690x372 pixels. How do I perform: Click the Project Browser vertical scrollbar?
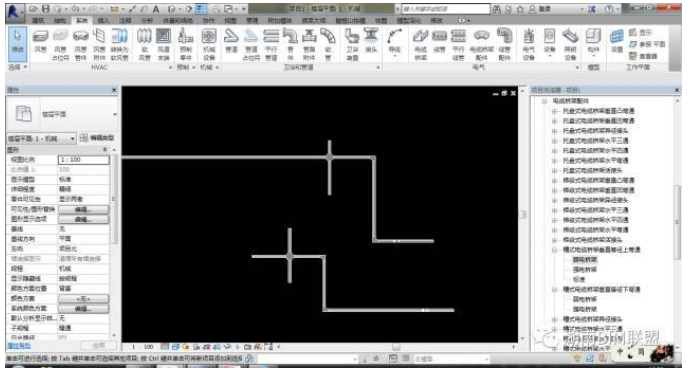pyautogui.click(x=678, y=222)
